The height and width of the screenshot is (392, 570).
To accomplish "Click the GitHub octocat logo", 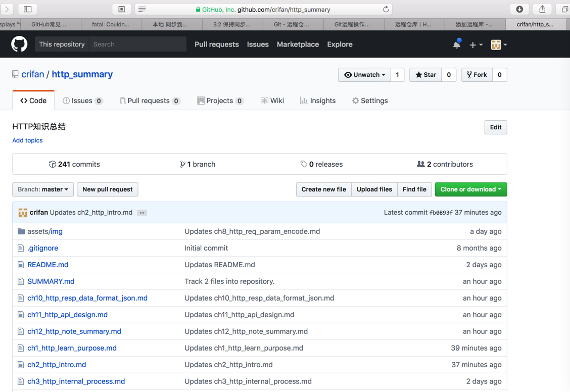I will coord(19,44).
